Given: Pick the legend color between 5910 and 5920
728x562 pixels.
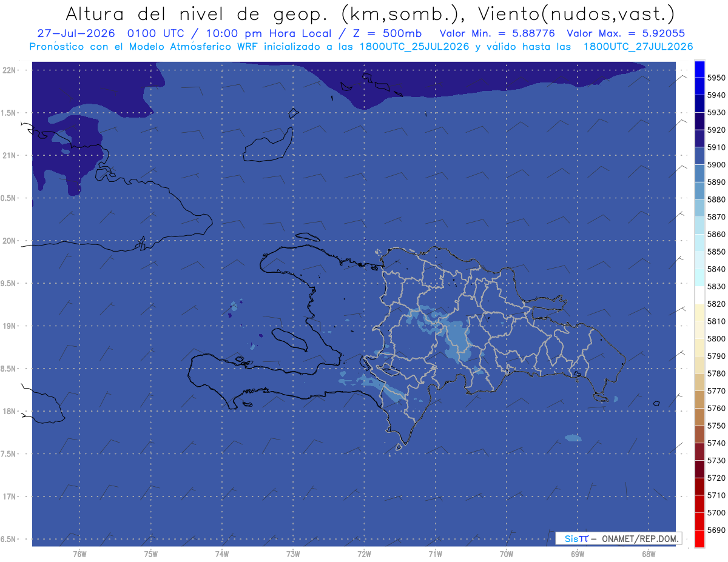Looking at the screenshot, I should click(699, 138).
